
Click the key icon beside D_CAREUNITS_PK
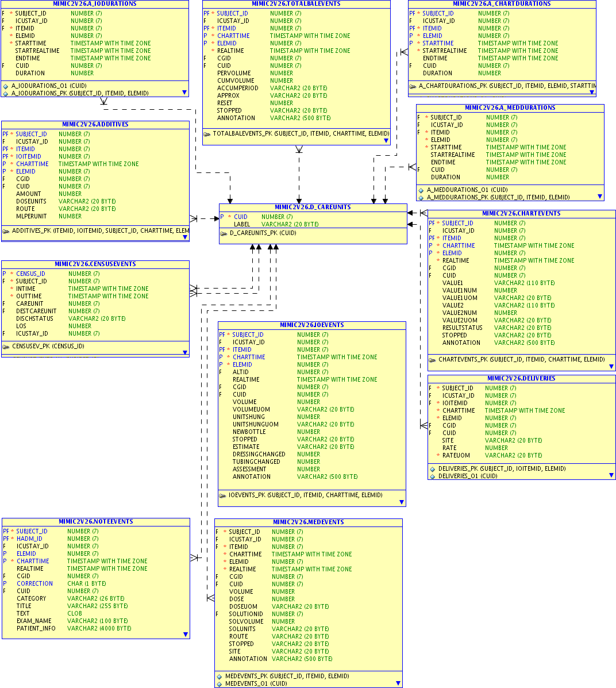(x=224, y=233)
